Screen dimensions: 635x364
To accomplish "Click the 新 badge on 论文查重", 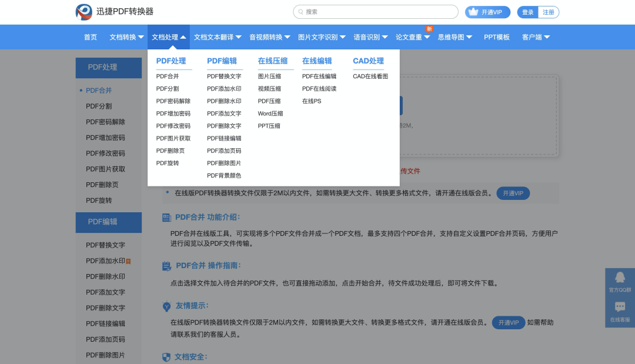I will (x=429, y=29).
